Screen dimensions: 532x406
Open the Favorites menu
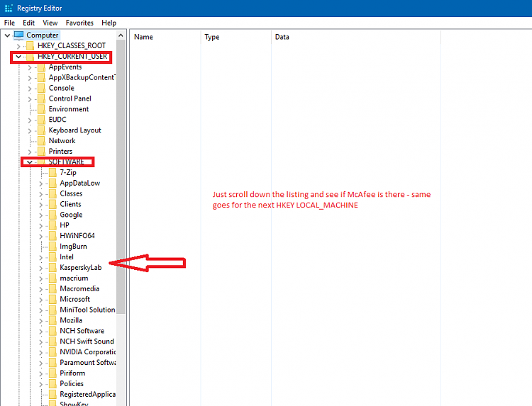point(79,23)
